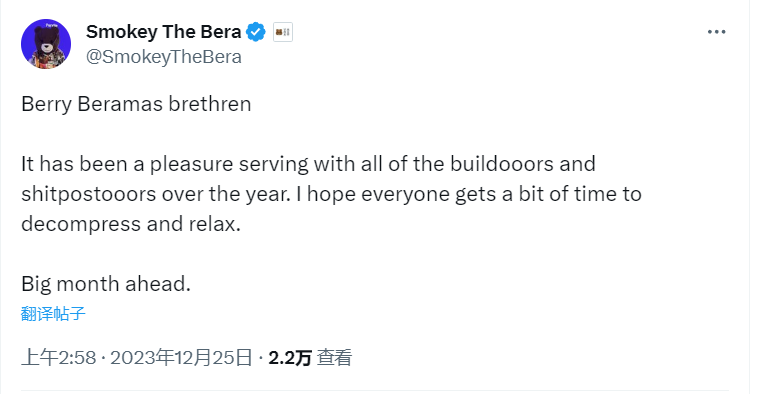
Task: Click the 2023年12月25日 date
Action: pyautogui.click(x=181, y=358)
